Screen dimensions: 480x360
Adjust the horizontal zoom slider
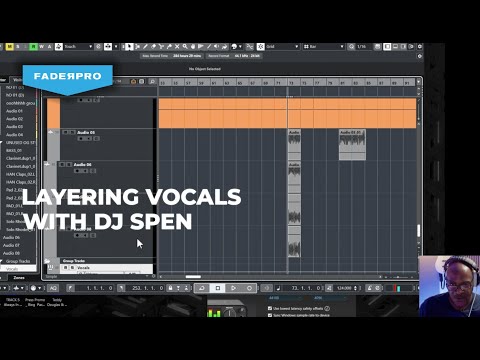(398, 277)
